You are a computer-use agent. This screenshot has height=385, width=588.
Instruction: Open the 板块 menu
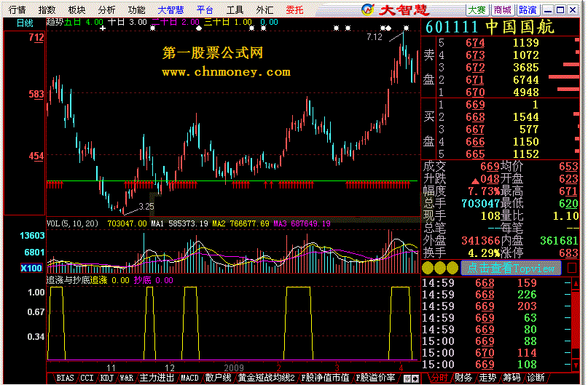(77, 9)
